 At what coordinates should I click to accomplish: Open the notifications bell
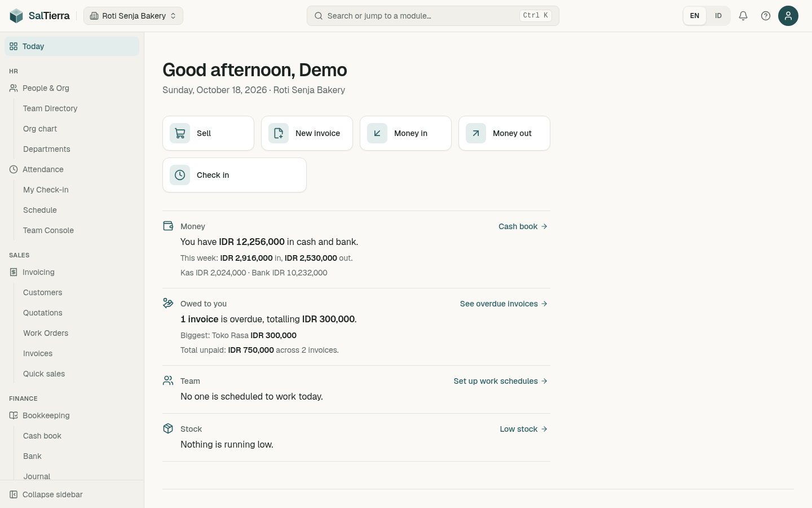click(743, 16)
